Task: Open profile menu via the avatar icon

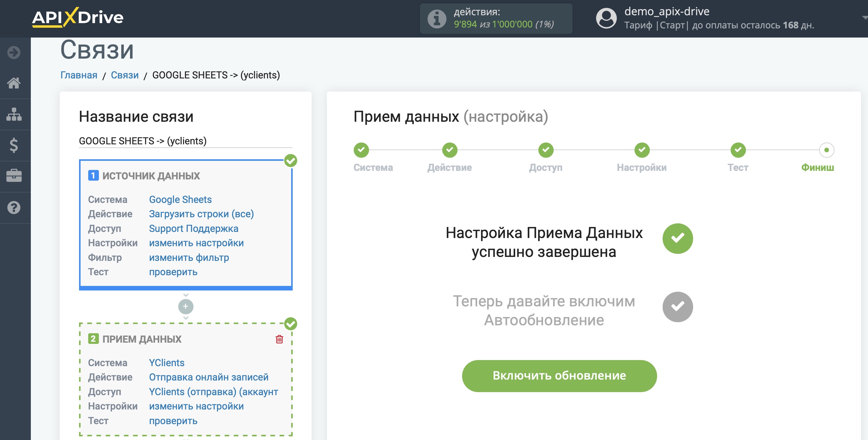Action: (606, 17)
